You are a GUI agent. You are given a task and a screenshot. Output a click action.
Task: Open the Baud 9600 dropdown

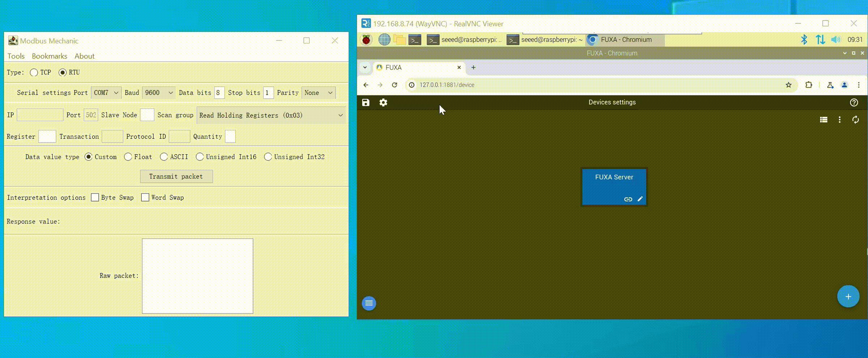click(x=159, y=93)
